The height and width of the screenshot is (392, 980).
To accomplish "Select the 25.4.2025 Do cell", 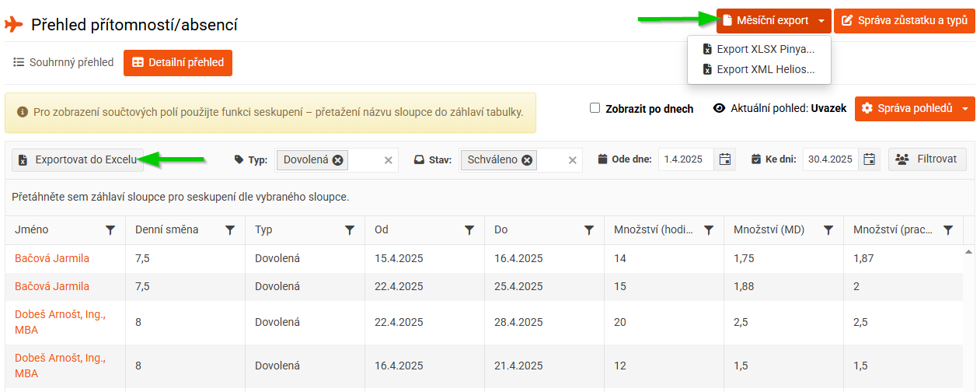I will (x=544, y=286).
